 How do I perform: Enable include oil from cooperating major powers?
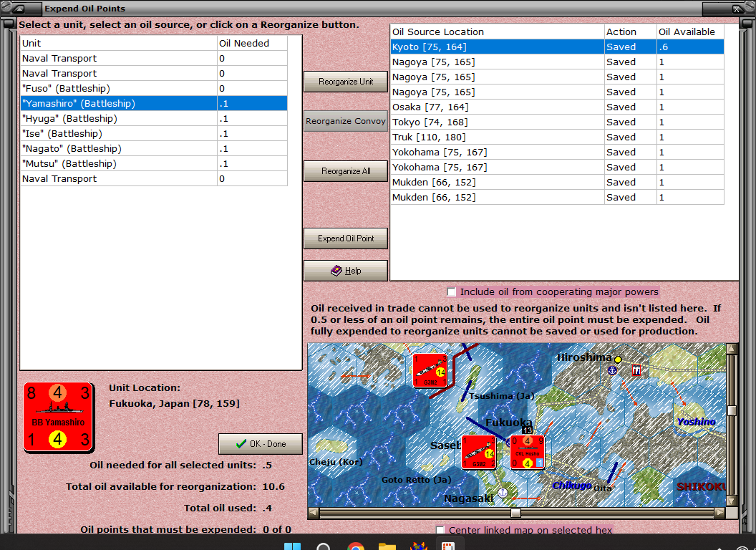pos(452,291)
